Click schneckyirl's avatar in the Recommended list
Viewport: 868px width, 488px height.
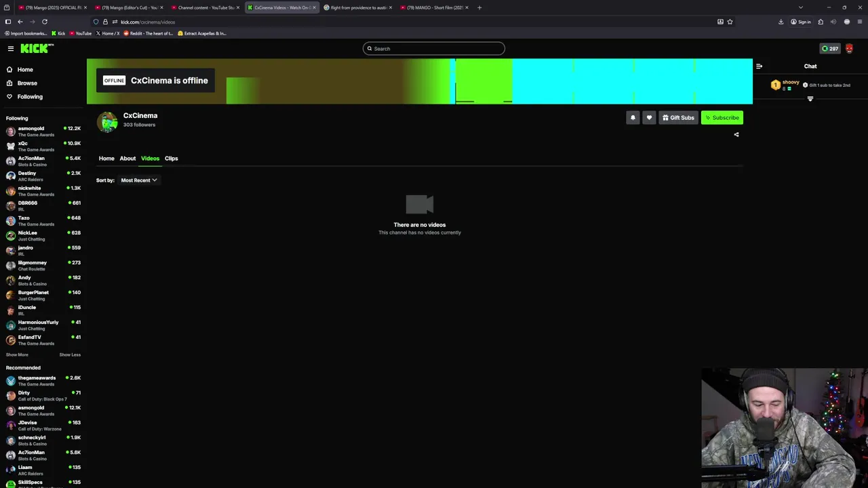tap(10, 441)
